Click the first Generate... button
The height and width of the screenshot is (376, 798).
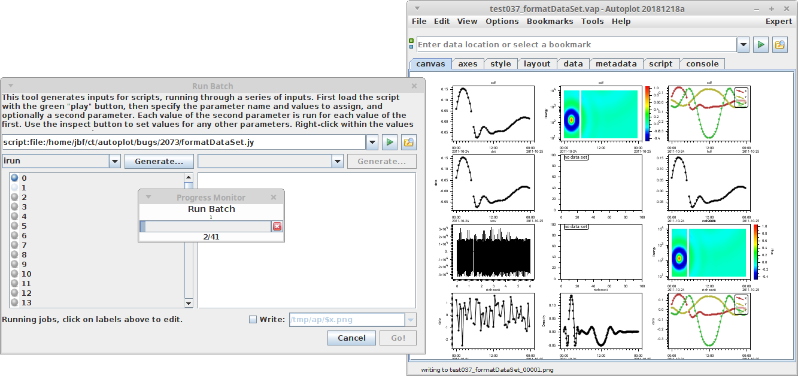[x=159, y=162]
